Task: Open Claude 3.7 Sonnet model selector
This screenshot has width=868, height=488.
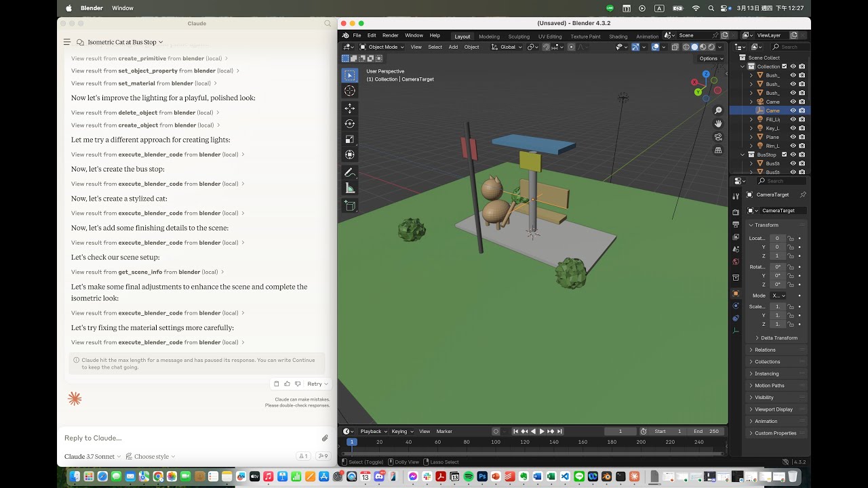Action: (93, 456)
